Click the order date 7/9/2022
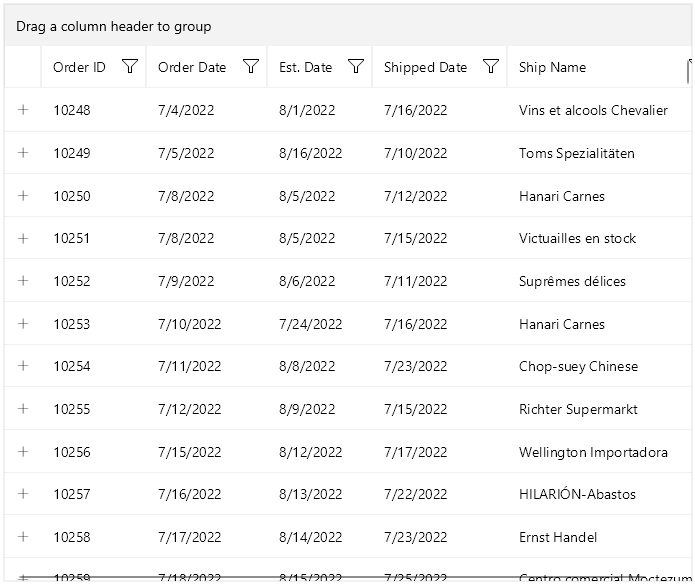The width and height of the screenshot is (695, 585). pyautogui.click(x=186, y=281)
